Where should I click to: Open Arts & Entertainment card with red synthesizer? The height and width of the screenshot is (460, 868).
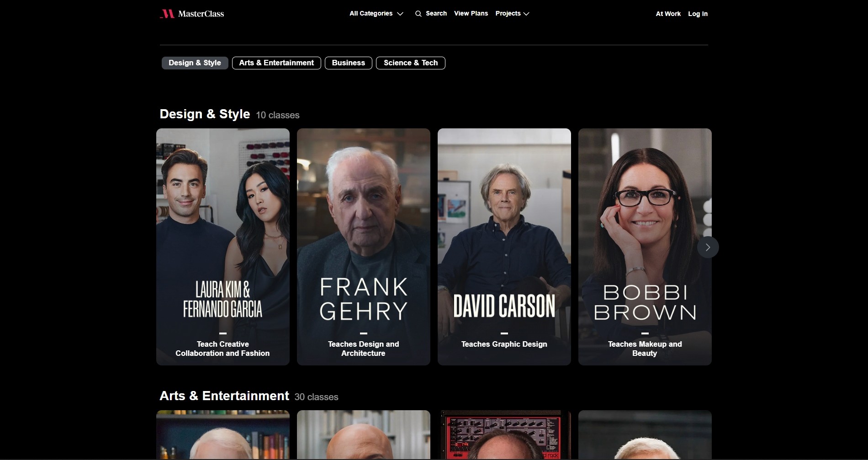pos(504,435)
